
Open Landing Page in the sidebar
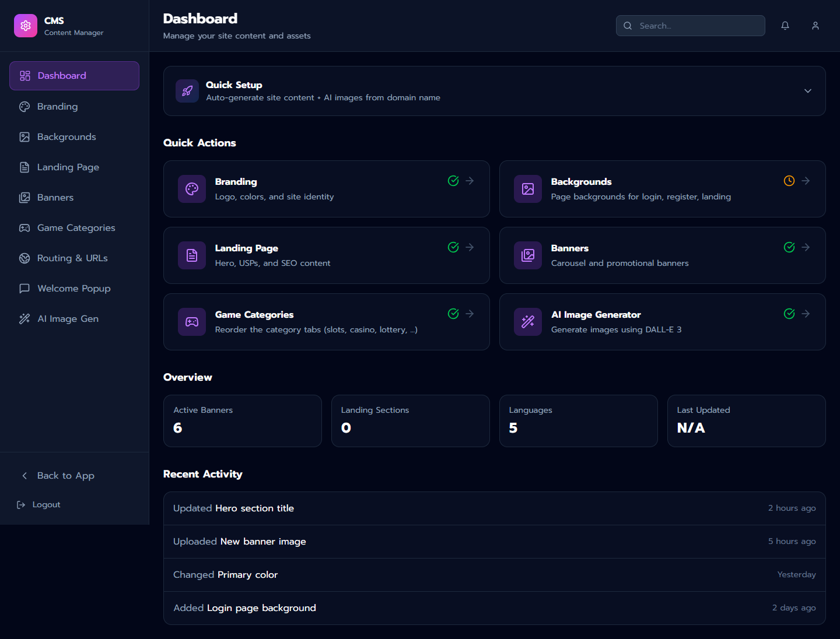coord(74,167)
